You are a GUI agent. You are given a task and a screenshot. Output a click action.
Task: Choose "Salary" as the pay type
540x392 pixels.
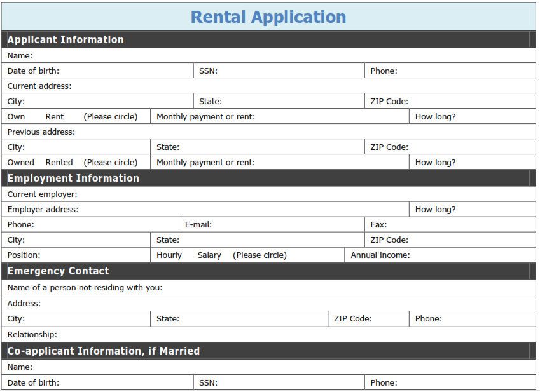pyautogui.click(x=209, y=255)
